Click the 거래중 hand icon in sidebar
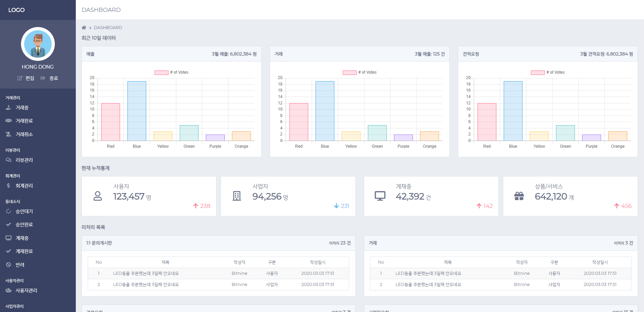Image resolution: width=644 pixels, height=312 pixels. click(8, 107)
